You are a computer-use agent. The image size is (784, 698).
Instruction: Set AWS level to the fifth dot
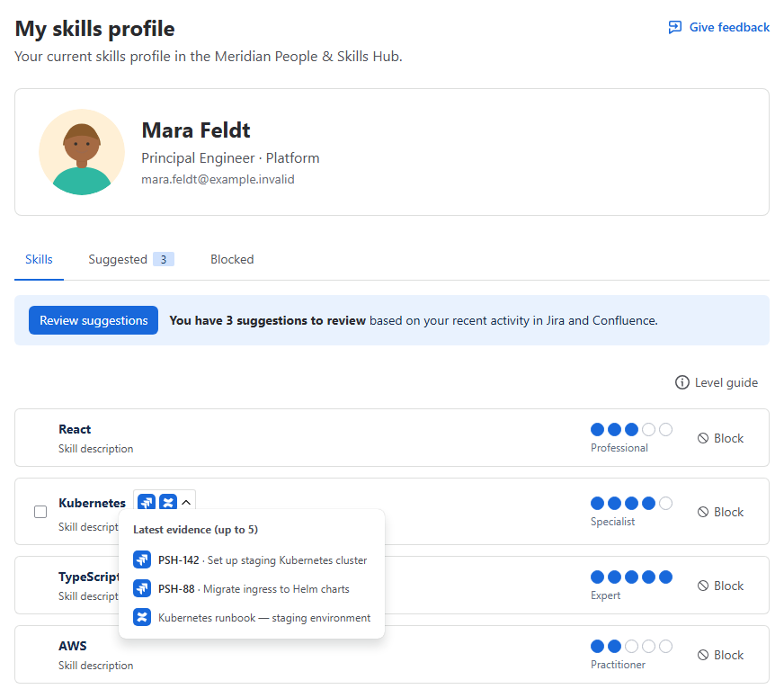(x=665, y=646)
